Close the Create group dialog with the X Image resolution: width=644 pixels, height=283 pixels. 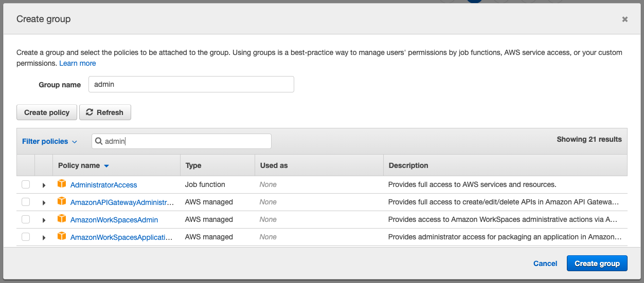pos(625,19)
